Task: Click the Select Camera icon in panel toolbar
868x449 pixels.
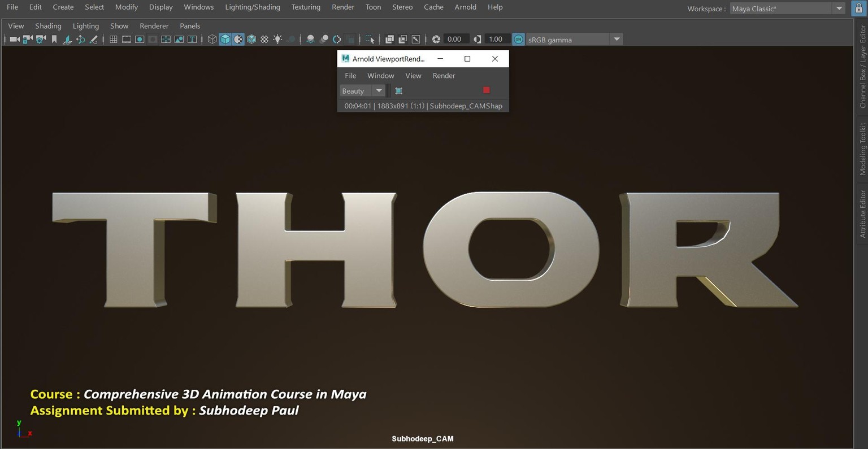Action: (15, 39)
